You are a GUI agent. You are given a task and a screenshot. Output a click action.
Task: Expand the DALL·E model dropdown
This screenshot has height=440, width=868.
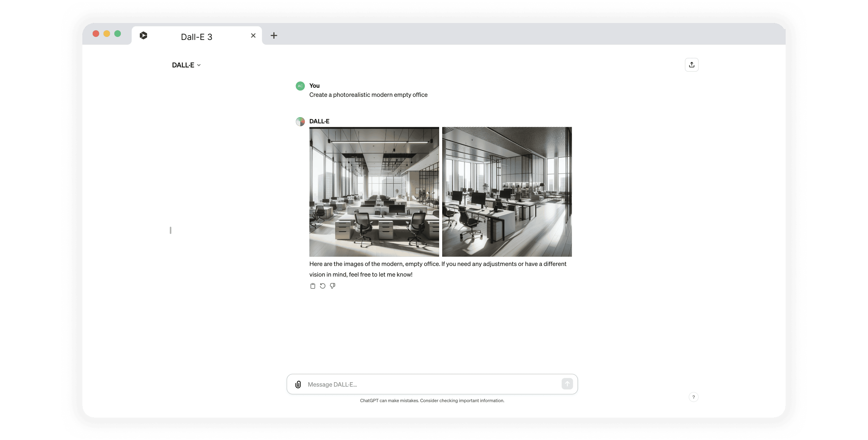click(186, 65)
